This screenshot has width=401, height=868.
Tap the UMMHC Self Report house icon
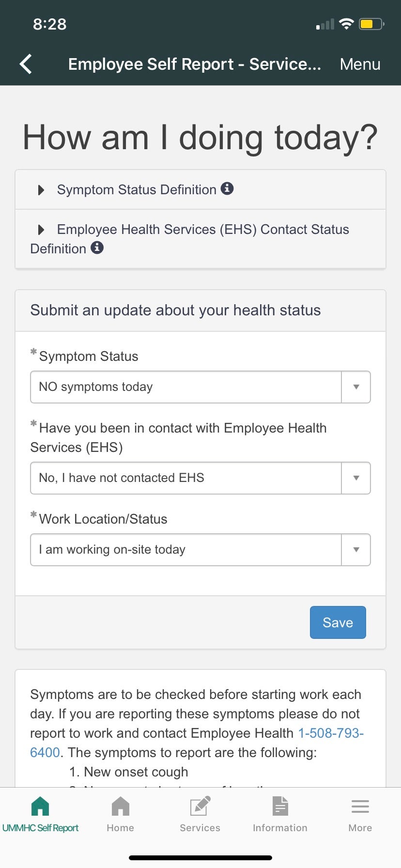(x=40, y=806)
